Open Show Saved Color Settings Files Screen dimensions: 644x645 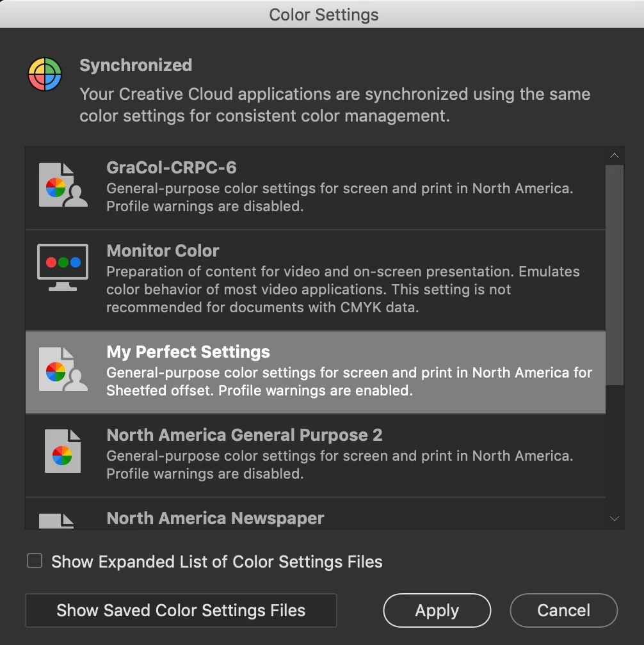tap(181, 610)
